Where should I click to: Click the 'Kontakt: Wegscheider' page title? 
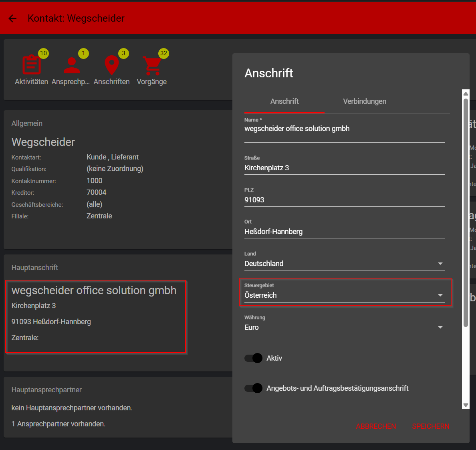[76, 18]
